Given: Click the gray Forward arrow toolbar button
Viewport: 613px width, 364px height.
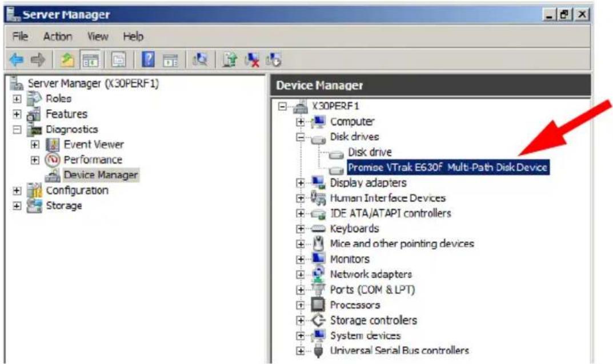Looking at the screenshot, I should [x=38, y=60].
